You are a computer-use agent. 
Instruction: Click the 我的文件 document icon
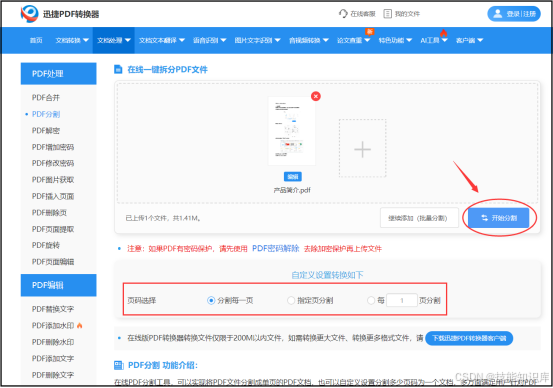click(387, 14)
